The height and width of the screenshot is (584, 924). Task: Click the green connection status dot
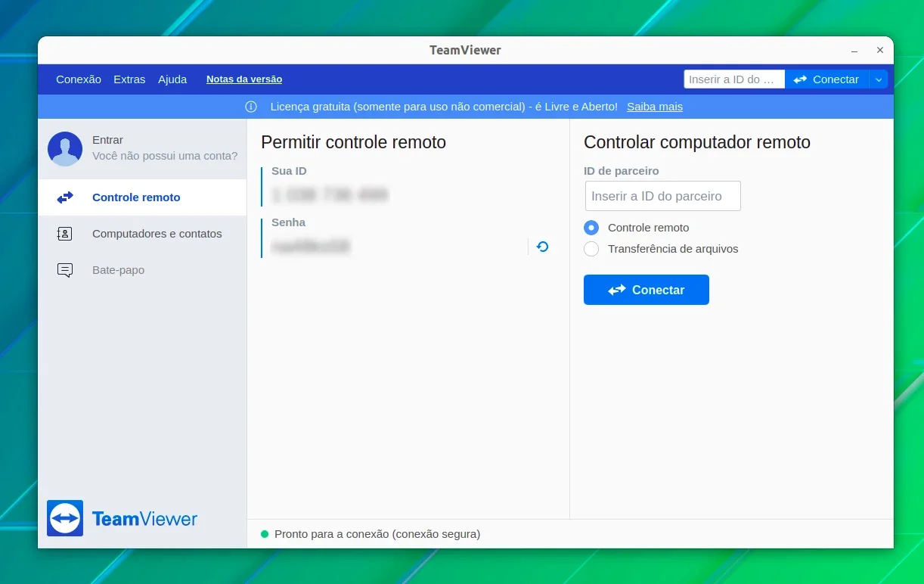click(265, 534)
